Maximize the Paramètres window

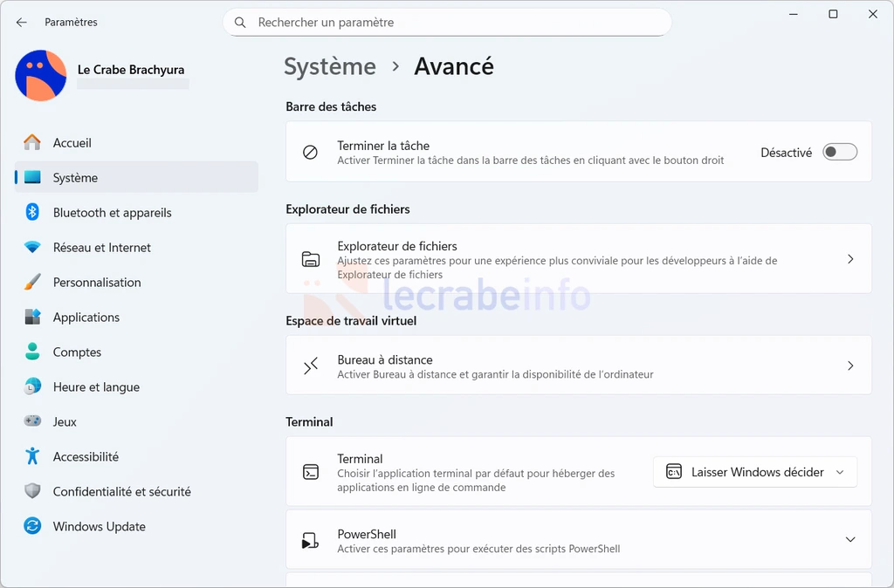[x=833, y=14]
